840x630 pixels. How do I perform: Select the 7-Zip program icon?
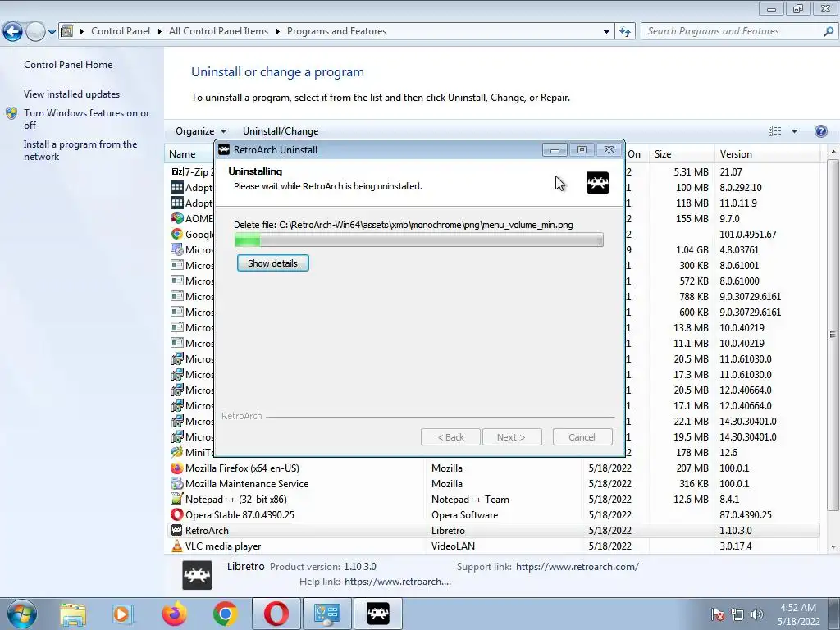pos(177,172)
